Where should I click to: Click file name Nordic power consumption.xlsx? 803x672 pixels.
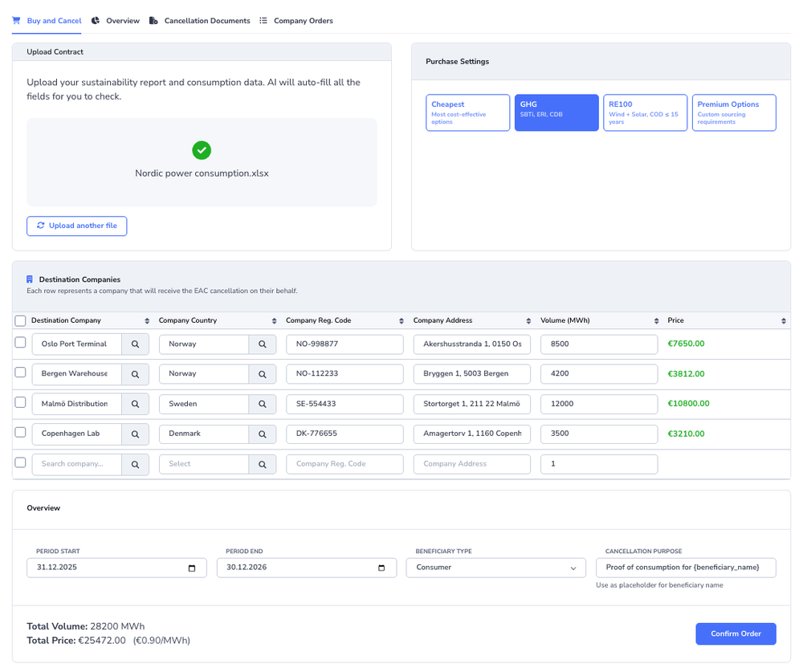pos(202,173)
